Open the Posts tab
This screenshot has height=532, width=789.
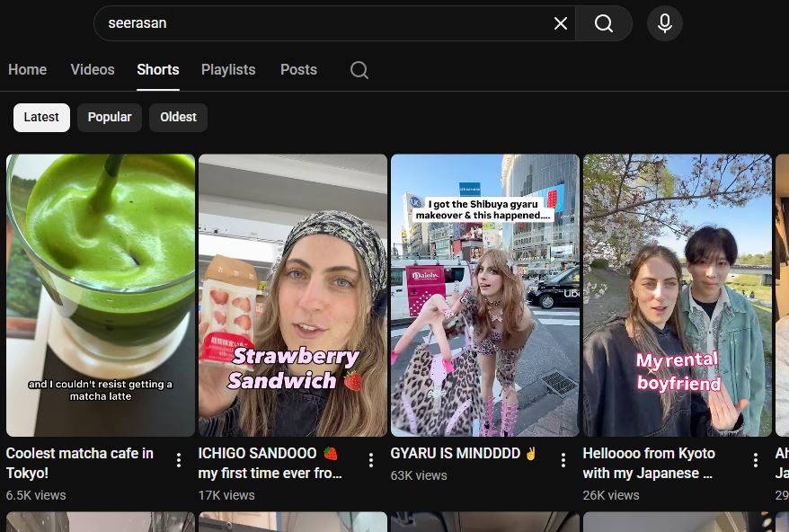[x=299, y=69]
